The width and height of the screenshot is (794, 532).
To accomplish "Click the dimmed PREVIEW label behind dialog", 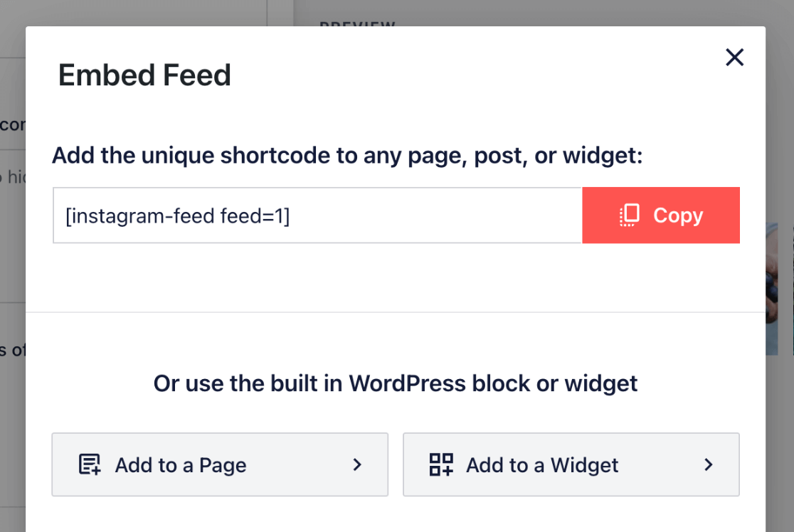I will tap(357, 23).
